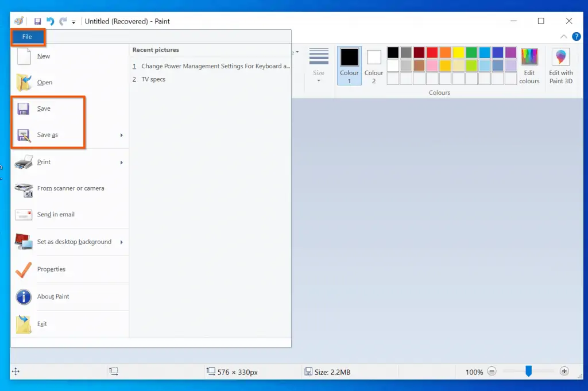
Task: Expand the Print submenu arrow
Action: (x=121, y=162)
